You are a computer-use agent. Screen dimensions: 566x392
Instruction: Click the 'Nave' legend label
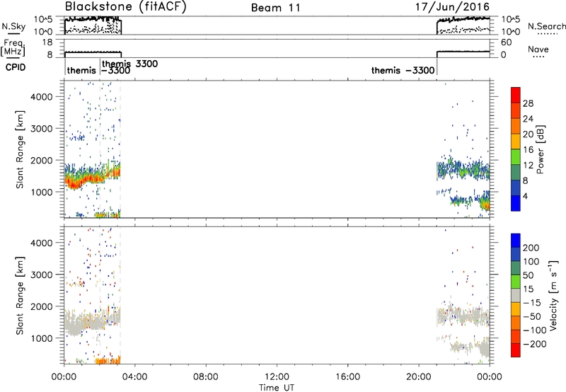click(x=538, y=49)
